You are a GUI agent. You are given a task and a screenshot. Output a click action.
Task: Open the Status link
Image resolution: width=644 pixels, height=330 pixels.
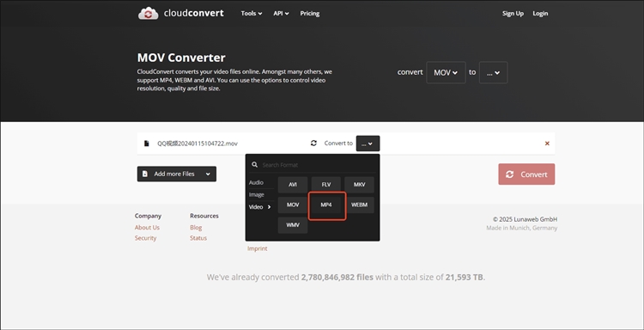[x=198, y=238]
